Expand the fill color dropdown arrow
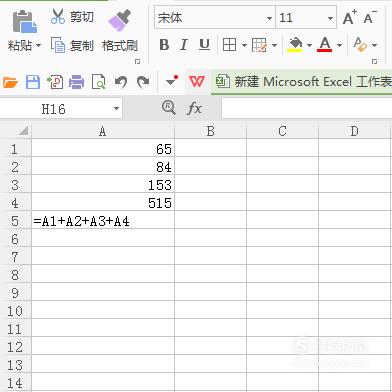 309,45
